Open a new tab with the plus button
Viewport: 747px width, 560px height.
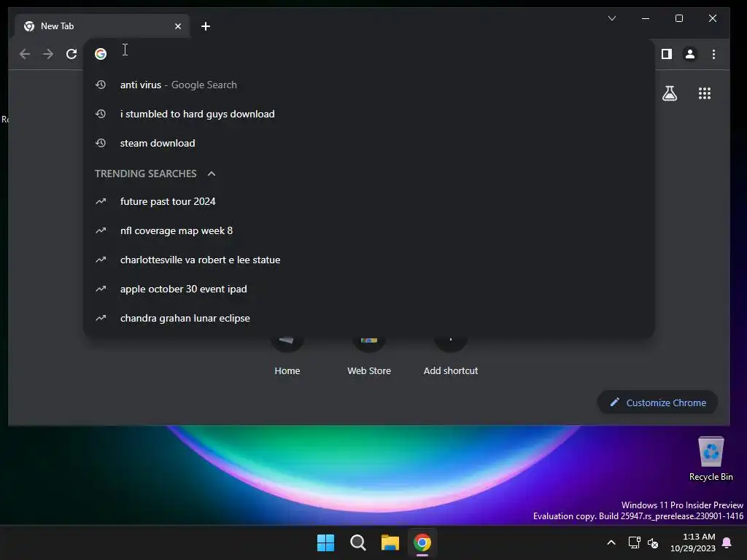[206, 26]
